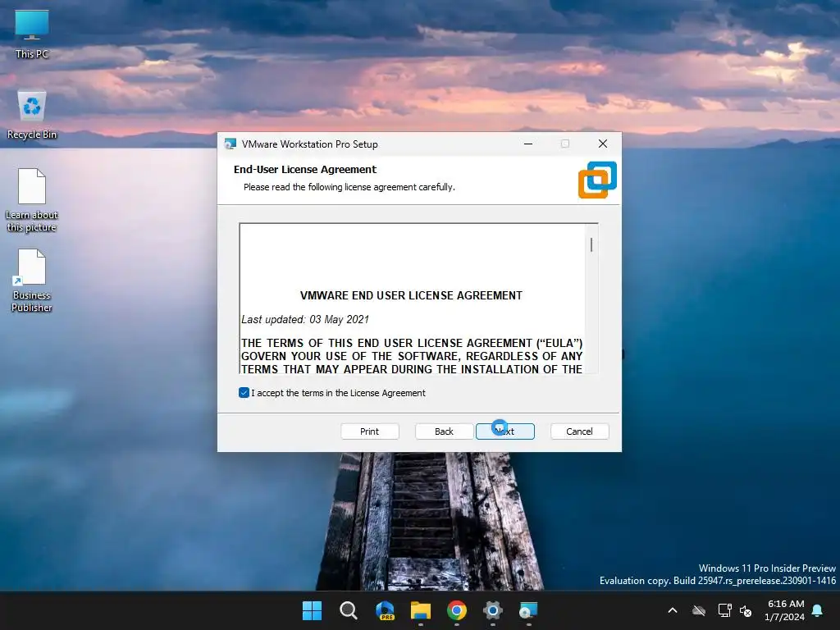The image size is (840, 630).
Task: Open This PC desktop icon
Action: [x=32, y=34]
